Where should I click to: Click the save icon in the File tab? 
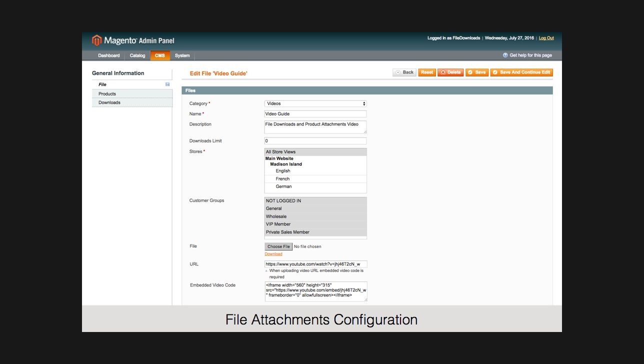click(167, 84)
